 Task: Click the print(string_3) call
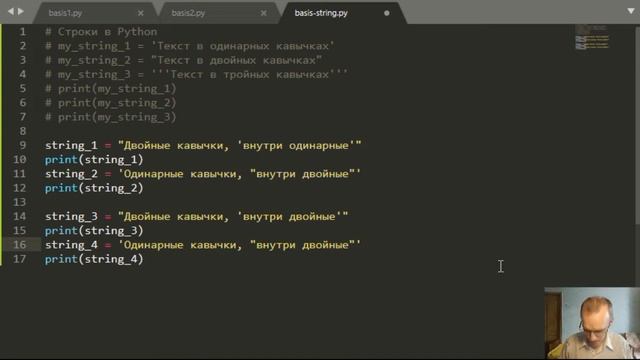(x=94, y=231)
